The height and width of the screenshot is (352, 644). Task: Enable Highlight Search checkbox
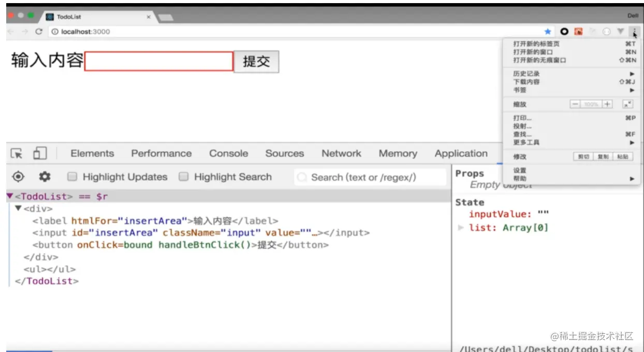pos(183,177)
